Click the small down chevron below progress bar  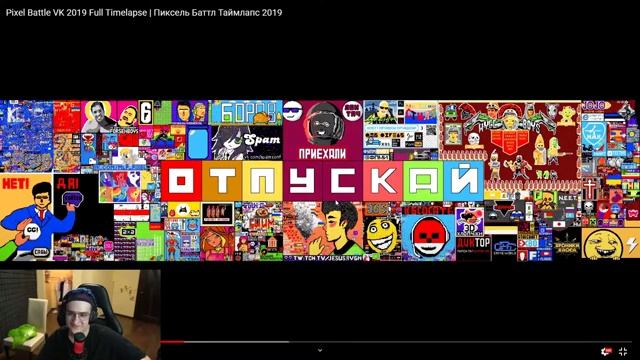(320, 350)
